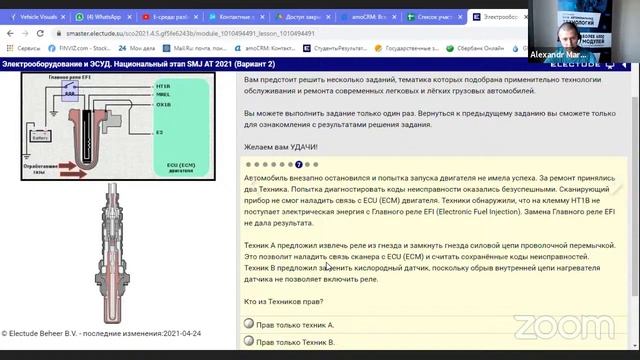The image size is (640, 360).
Task: Open the Мои дела bookmark
Action: 137,48
